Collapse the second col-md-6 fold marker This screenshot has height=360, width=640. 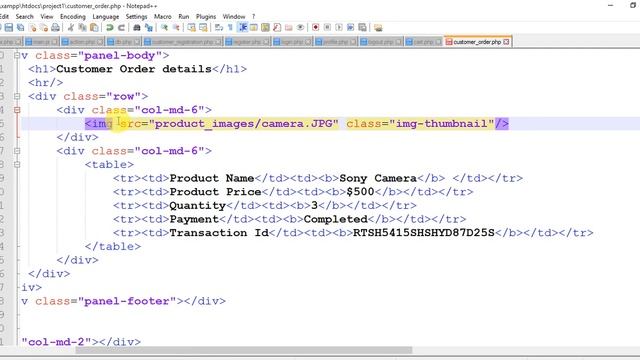pos(17,151)
